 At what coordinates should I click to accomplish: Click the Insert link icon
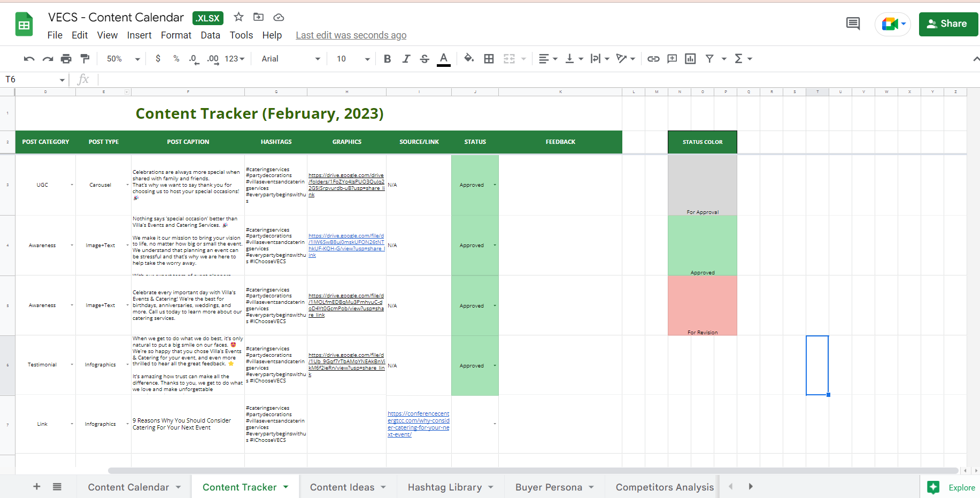(653, 59)
